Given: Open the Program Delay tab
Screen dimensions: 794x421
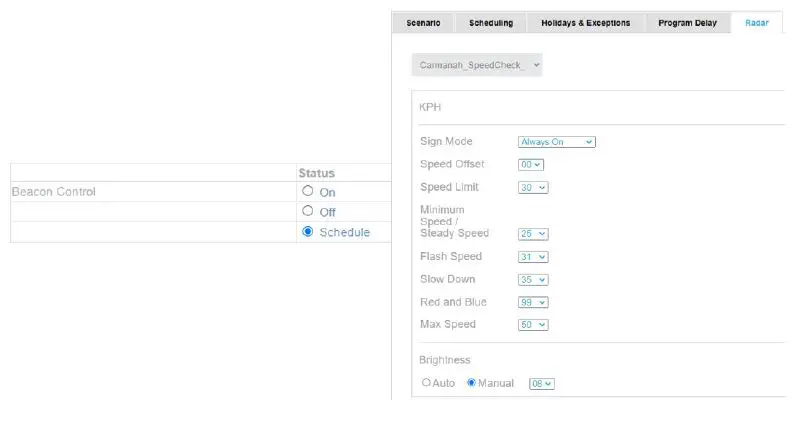Looking at the screenshot, I should pyautogui.click(x=687, y=23).
